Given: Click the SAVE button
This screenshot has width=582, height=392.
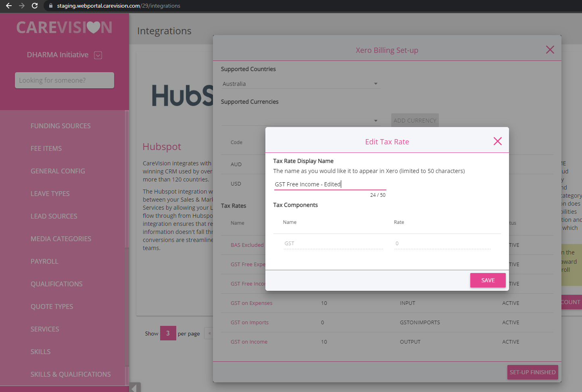Looking at the screenshot, I should 488,280.
